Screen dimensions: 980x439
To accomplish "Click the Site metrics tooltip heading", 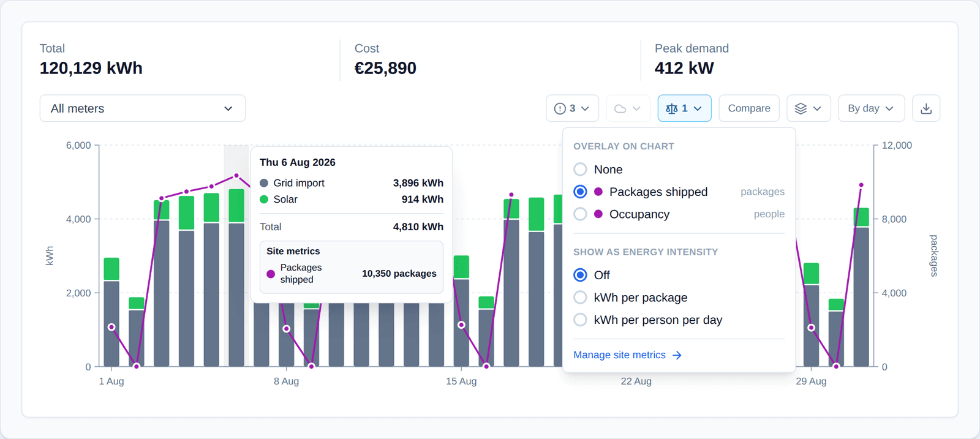I will [293, 251].
